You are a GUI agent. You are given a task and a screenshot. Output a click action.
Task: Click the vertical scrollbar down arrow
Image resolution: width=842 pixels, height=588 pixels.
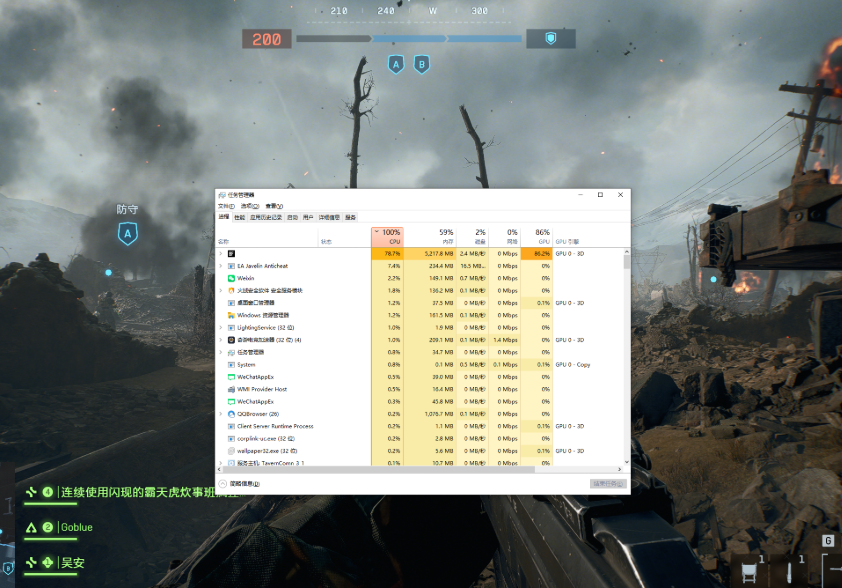point(627,462)
